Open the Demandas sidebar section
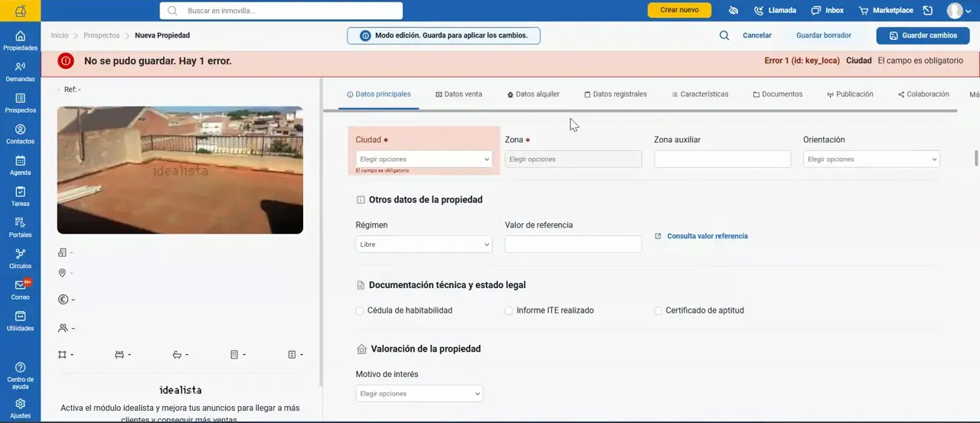Image resolution: width=980 pixels, height=423 pixels. pos(20,72)
